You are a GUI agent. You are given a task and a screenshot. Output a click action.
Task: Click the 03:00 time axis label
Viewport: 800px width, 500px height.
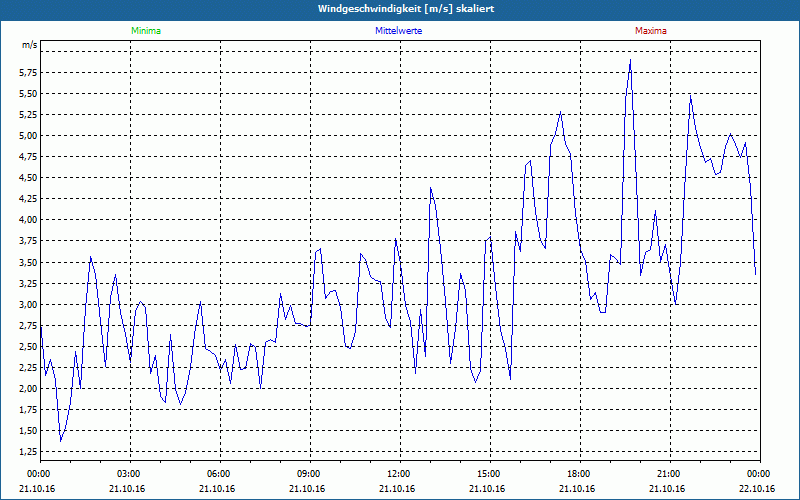click(x=127, y=474)
